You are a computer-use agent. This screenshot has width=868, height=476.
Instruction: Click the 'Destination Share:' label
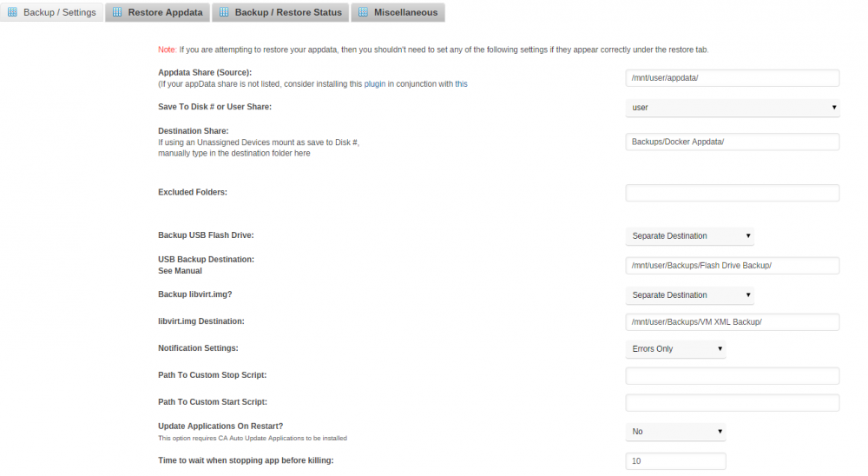tap(194, 131)
